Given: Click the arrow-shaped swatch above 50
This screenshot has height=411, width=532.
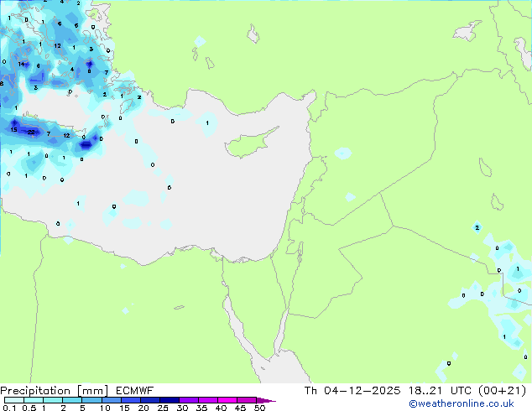Looking at the screenshot, I should coord(266,400).
